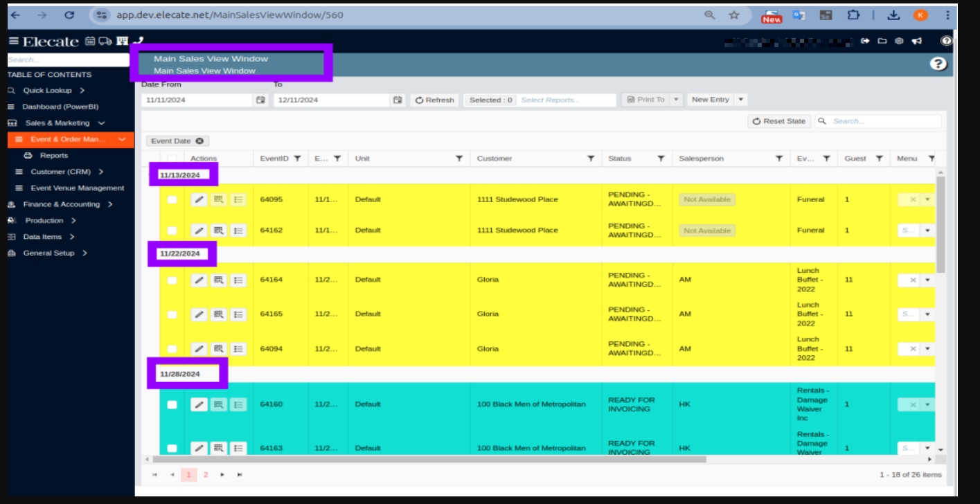Click the edit pencil for event 64095

pos(199,199)
